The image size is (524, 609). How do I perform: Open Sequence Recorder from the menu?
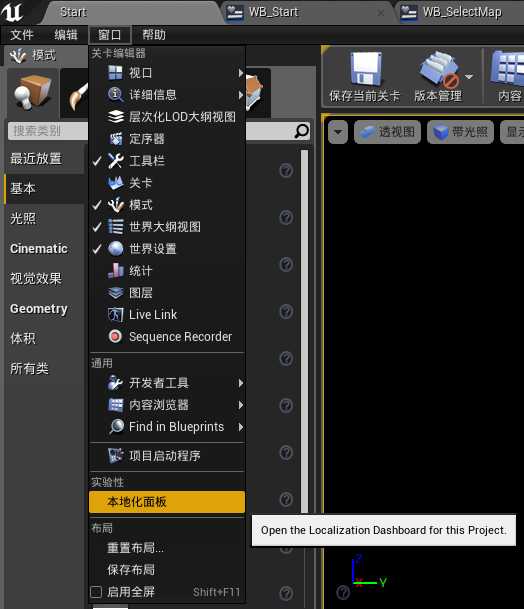click(167, 336)
